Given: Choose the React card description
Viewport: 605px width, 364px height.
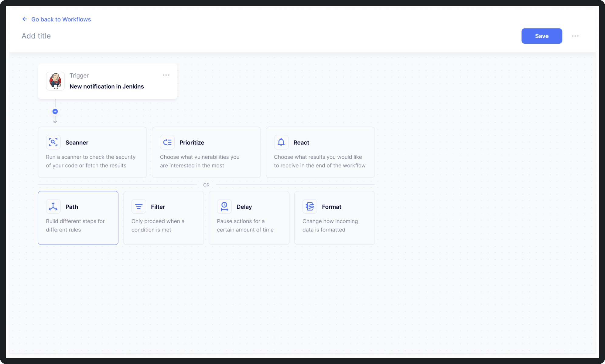Looking at the screenshot, I should [x=320, y=161].
